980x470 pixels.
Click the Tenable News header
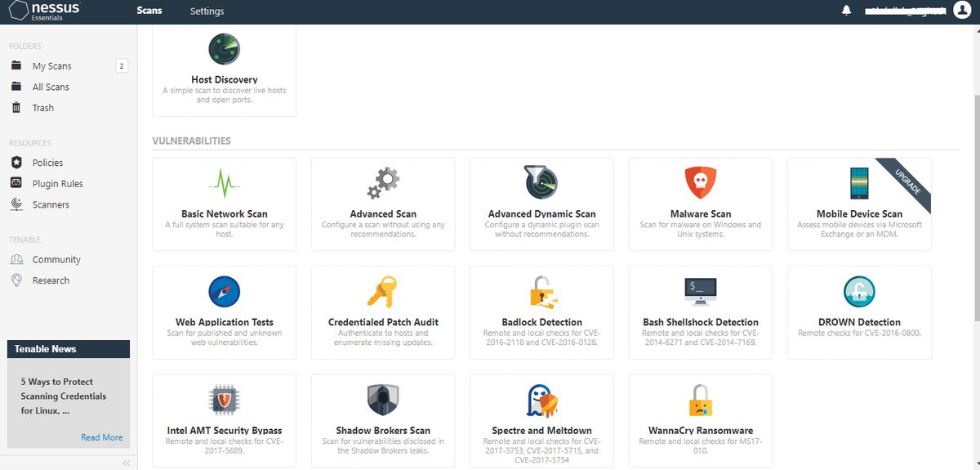pyautogui.click(x=69, y=349)
